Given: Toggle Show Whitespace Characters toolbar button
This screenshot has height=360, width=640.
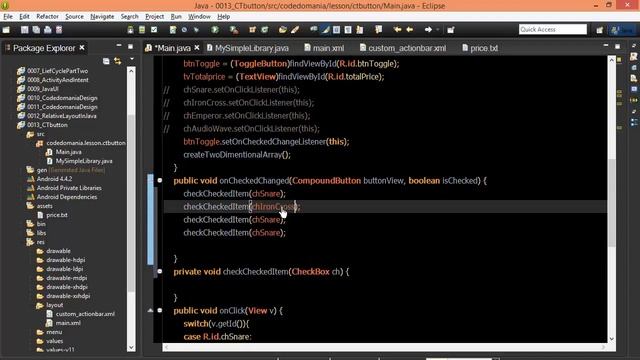Looking at the screenshot, I should click(348, 30).
